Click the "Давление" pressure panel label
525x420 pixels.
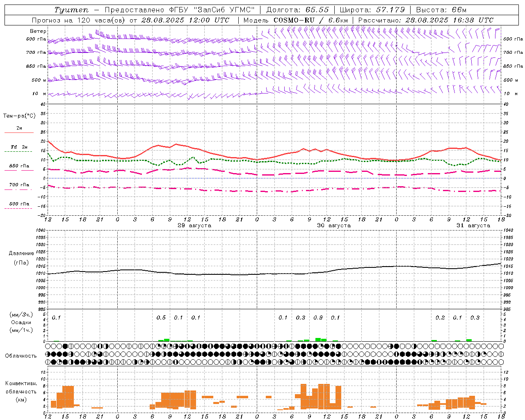coord(21,253)
